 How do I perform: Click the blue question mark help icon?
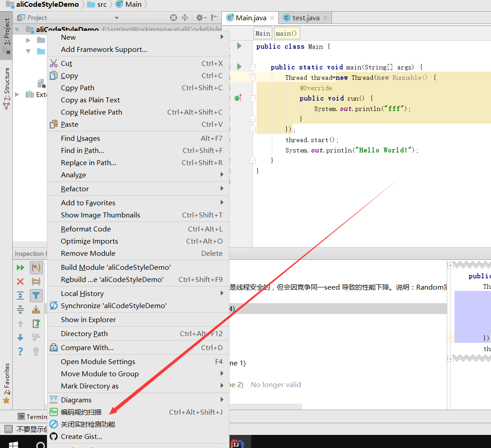(20, 351)
